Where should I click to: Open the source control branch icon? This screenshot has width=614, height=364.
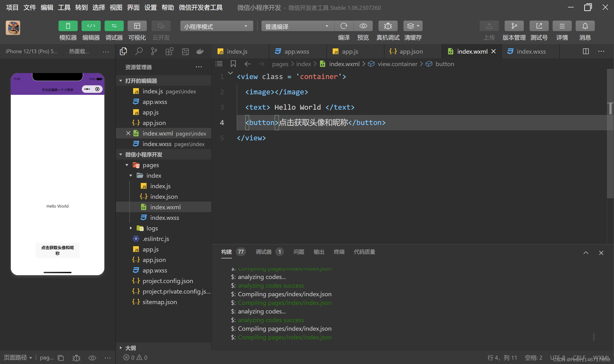[154, 51]
